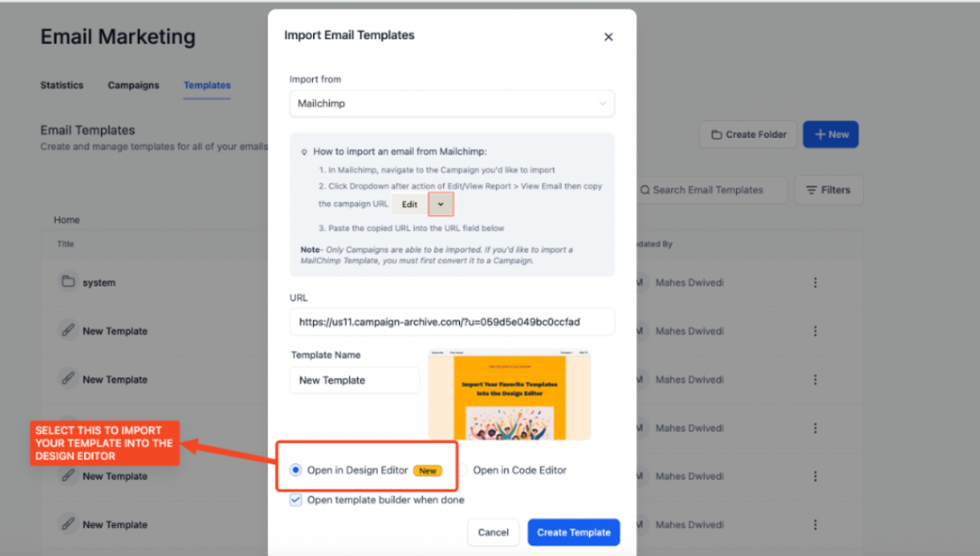Open the system folder icon
This screenshot has height=556, width=980.
click(x=68, y=282)
